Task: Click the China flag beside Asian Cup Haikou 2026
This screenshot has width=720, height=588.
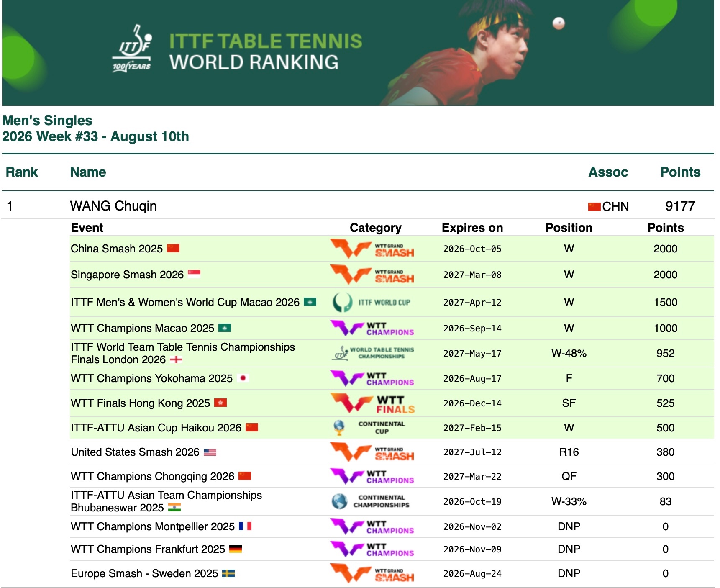Action: tap(252, 427)
